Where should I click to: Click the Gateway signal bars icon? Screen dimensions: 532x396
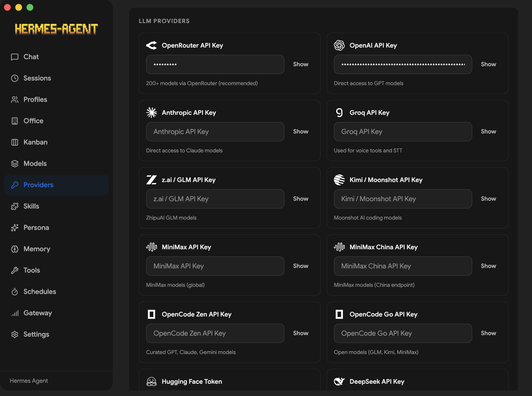(15, 313)
